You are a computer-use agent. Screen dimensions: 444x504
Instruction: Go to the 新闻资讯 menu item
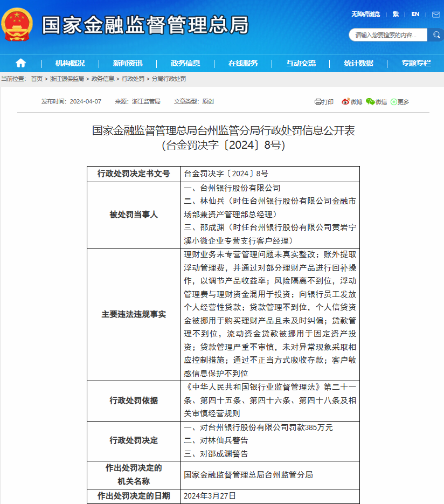point(128,63)
